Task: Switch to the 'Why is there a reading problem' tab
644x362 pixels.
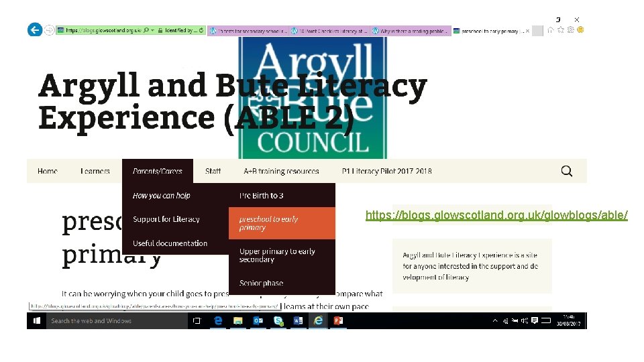Action: [411, 31]
